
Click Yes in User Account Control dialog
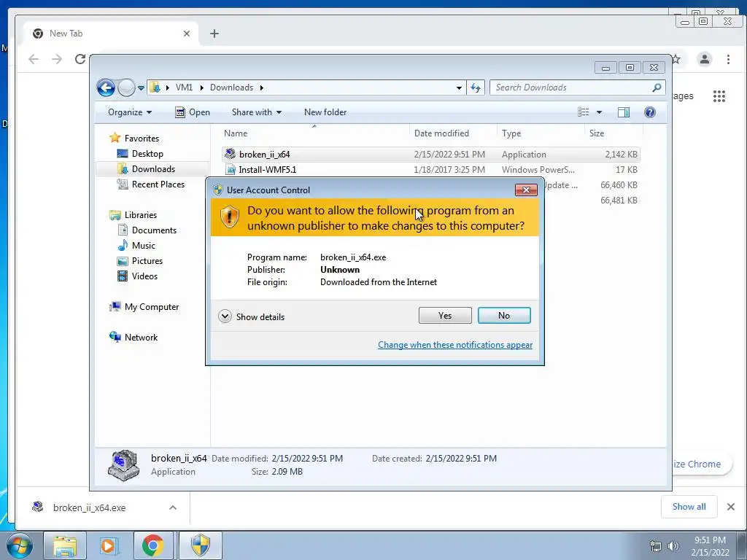coord(445,315)
